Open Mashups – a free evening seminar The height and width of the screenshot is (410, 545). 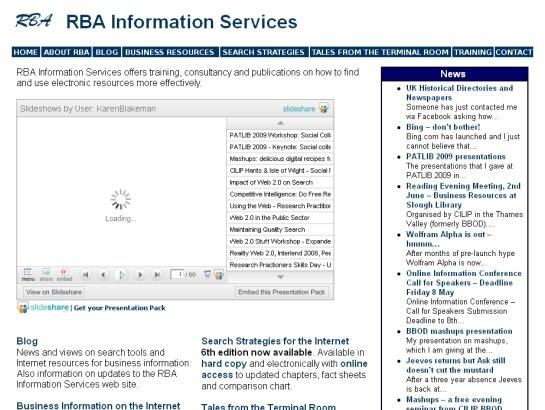click(x=454, y=403)
